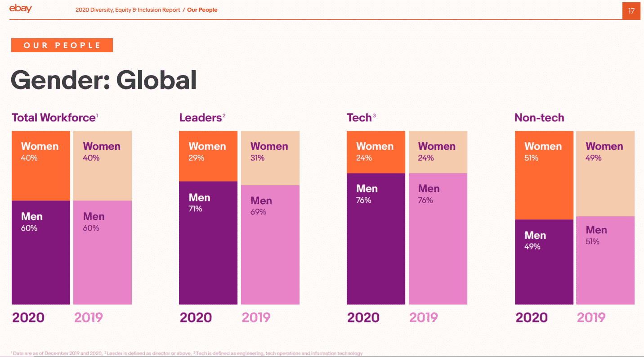Click '2020 Diversity, Equity & Inclusion Report' breadcrumb

[128, 10]
